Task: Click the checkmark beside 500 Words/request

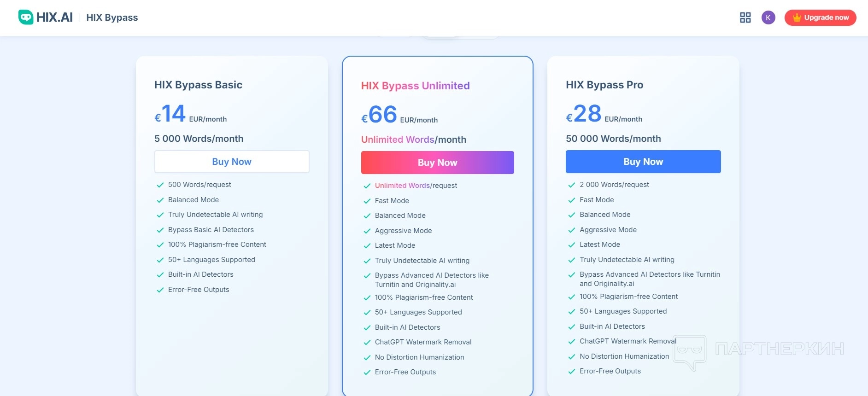Action: point(160,185)
